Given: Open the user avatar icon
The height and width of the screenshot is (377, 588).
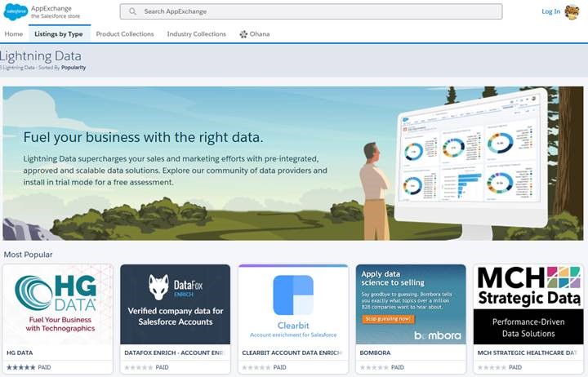Looking at the screenshot, I should click(x=572, y=11).
